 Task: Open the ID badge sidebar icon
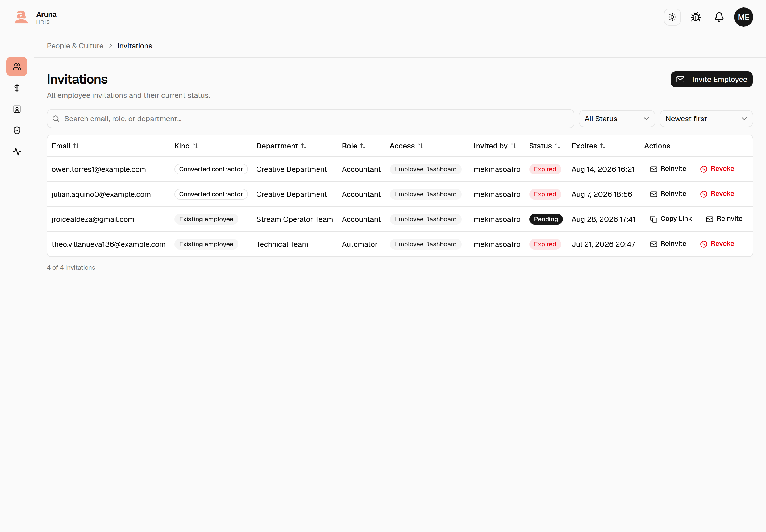tap(17, 109)
